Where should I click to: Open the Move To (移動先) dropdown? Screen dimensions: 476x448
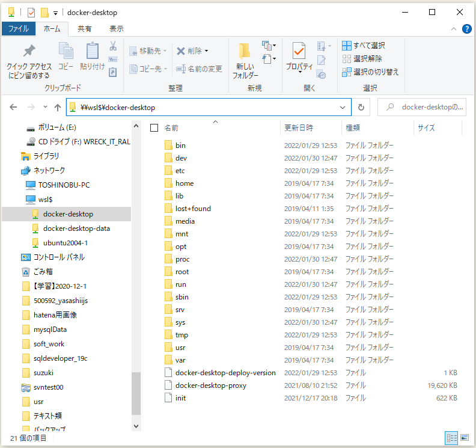point(148,51)
